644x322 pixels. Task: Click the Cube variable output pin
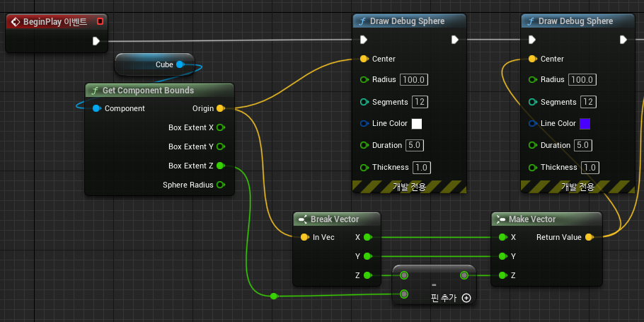click(x=180, y=64)
